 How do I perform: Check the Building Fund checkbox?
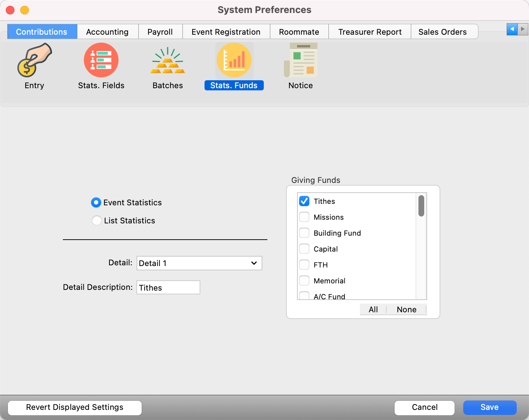tap(304, 233)
